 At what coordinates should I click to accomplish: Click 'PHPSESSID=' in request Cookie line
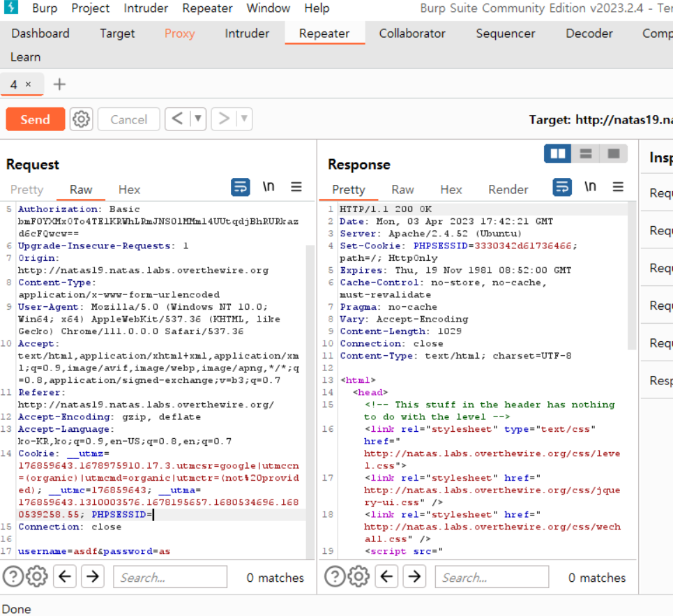click(121, 514)
